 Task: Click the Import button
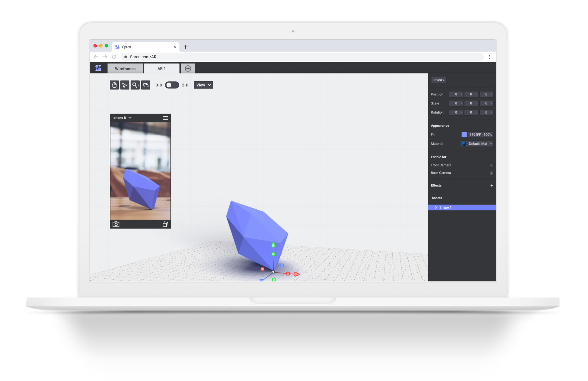click(x=438, y=80)
